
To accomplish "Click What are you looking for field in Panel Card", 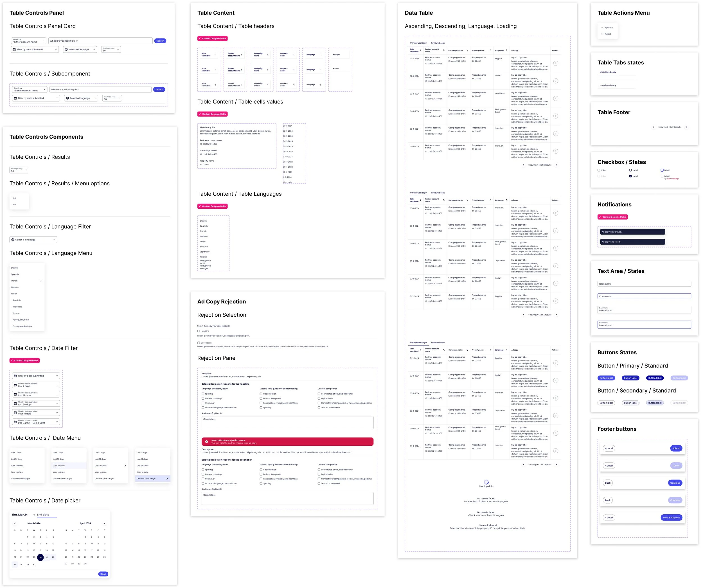I will pyautogui.click(x=100, y=41).
